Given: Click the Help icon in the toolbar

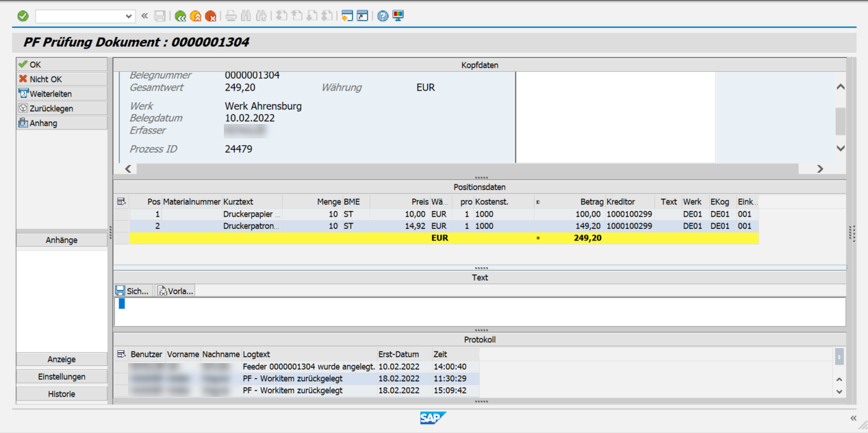Looking at the screenshot, I should [382, 15].
